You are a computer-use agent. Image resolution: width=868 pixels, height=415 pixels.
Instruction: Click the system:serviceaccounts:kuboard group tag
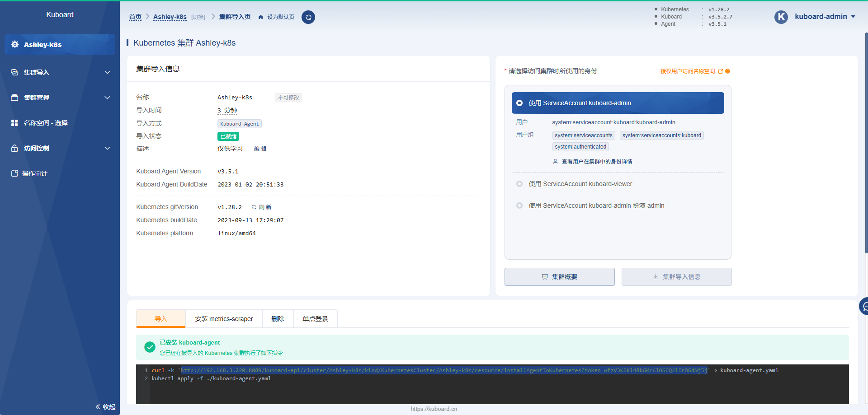(x=662, y=135)
